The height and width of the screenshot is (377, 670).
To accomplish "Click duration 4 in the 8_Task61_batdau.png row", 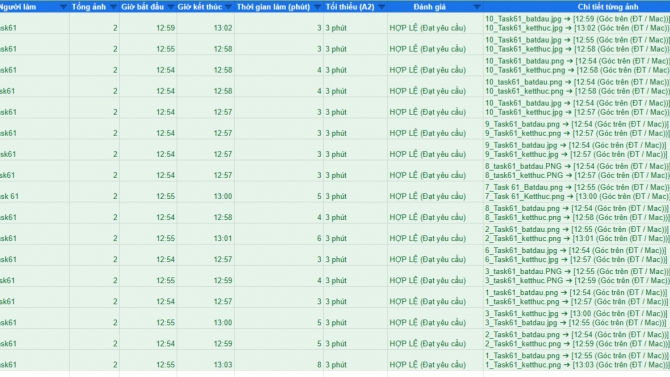I will (279, 213).
